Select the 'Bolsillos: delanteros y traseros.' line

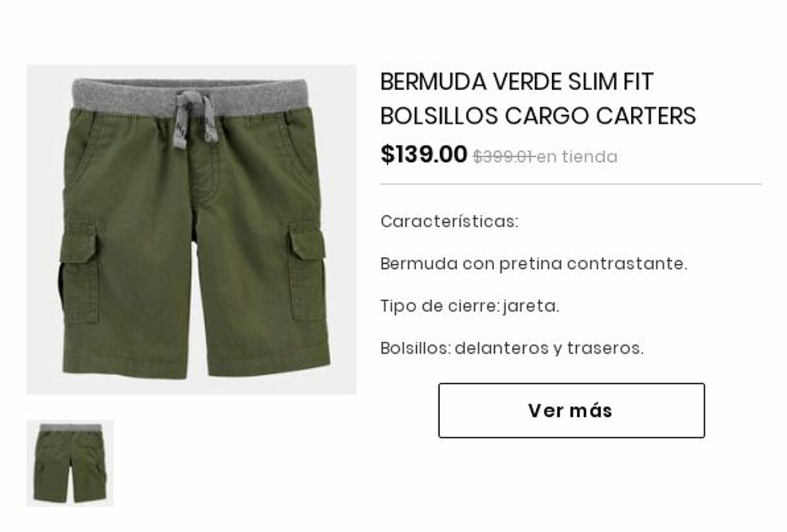tap(512, 348)
